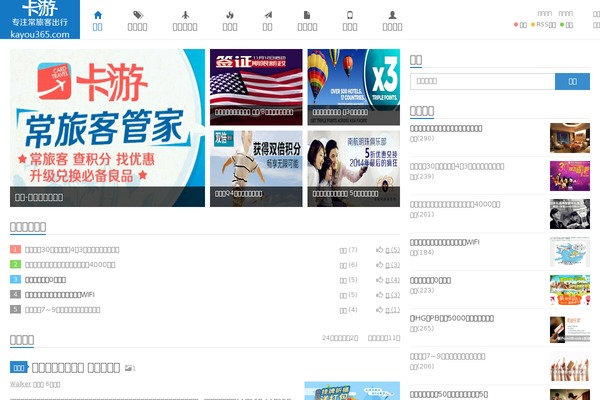
Task: Open colorful cartoon thumbnail beside (223)
Action: [x=570, y=290]
